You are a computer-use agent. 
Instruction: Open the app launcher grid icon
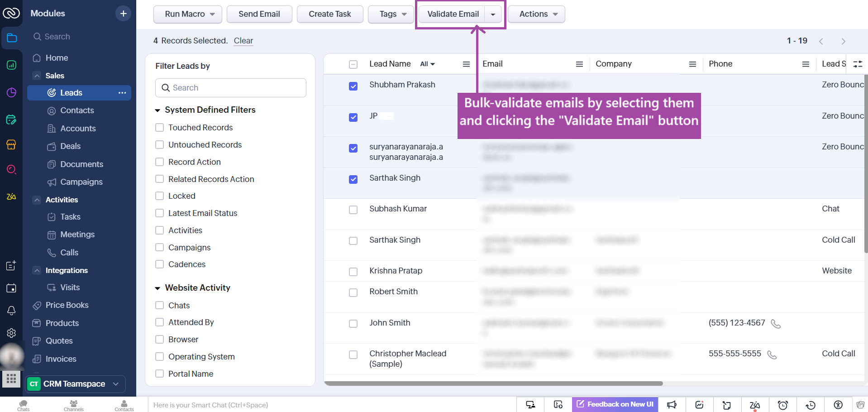coord(11,378)
